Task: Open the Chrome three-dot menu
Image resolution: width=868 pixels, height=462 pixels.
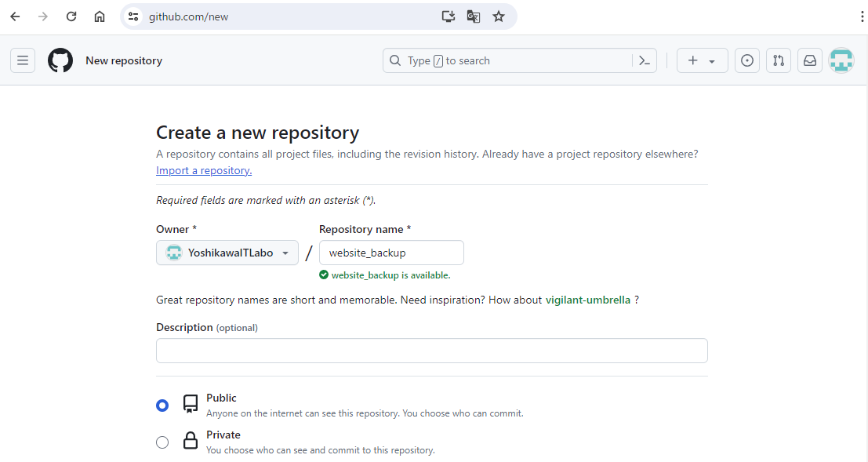Action: click(862, 16)
